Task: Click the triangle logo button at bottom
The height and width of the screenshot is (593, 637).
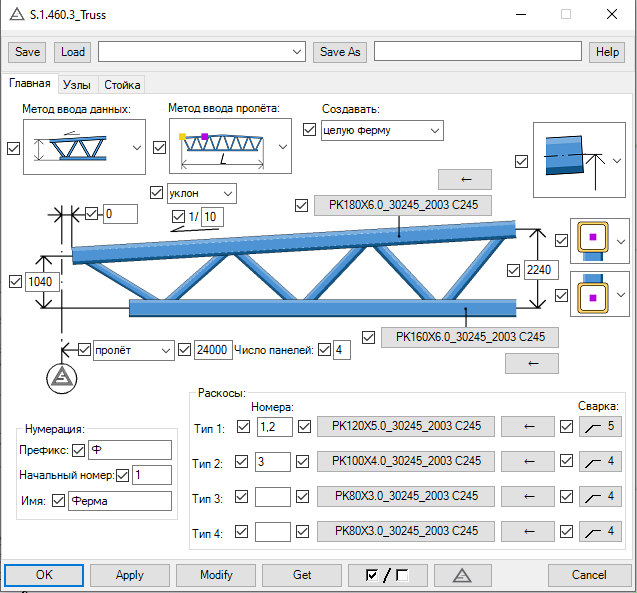Action: coord(461,575)
